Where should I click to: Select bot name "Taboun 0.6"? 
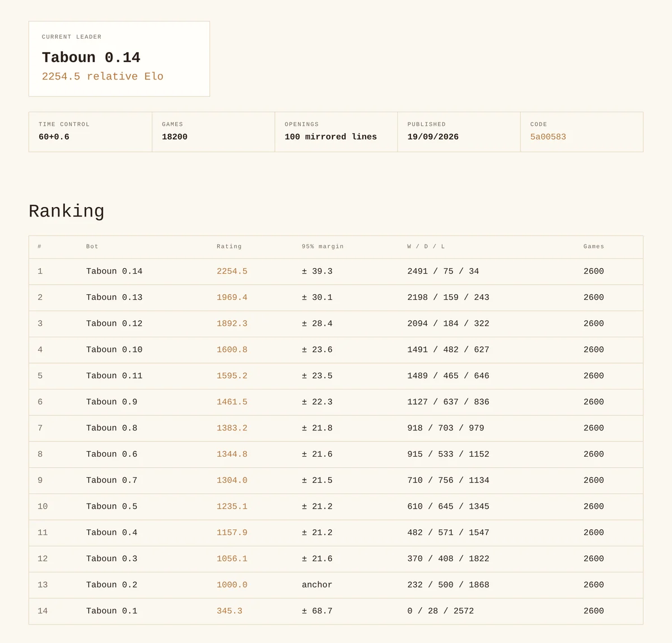(x=111, y=454)
